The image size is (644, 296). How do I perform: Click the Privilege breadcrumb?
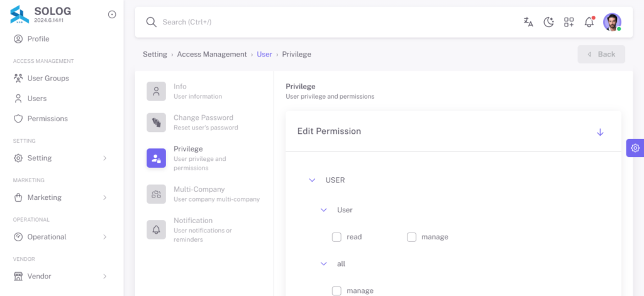point(297,54)
